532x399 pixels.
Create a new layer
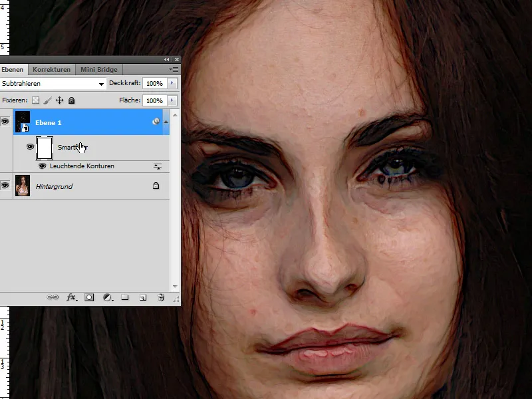[x=143, y=297]
